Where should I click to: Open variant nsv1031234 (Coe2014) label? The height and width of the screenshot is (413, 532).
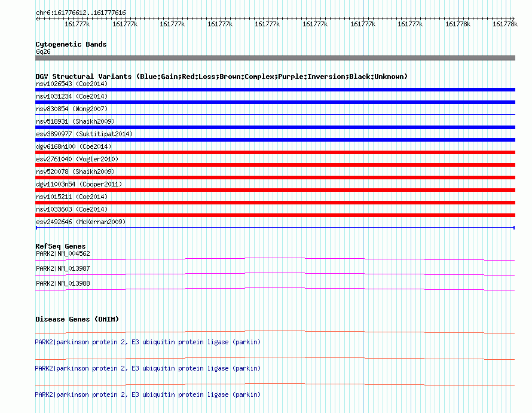point(72,96)
